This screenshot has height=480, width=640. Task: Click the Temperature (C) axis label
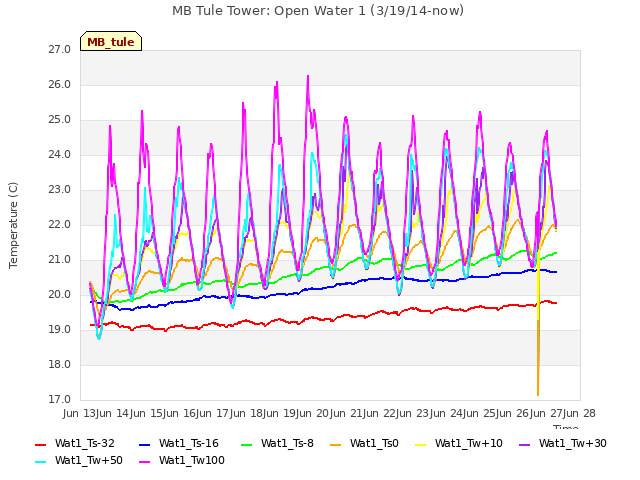coord(13,225)
